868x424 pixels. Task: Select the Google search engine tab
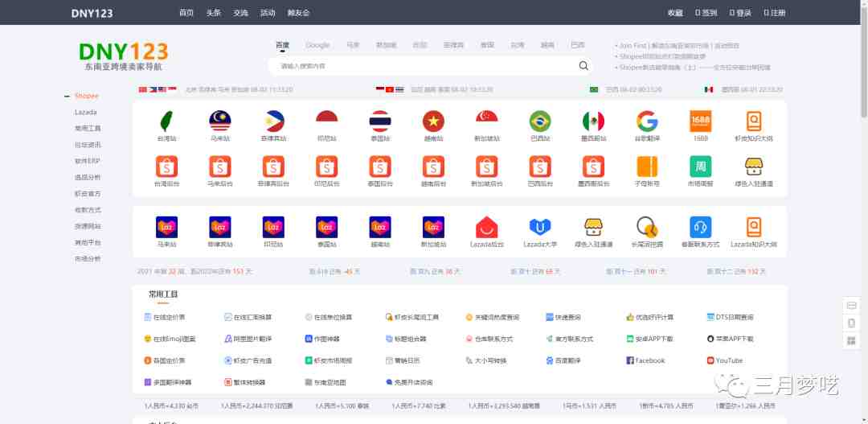[x=317, y=45]
